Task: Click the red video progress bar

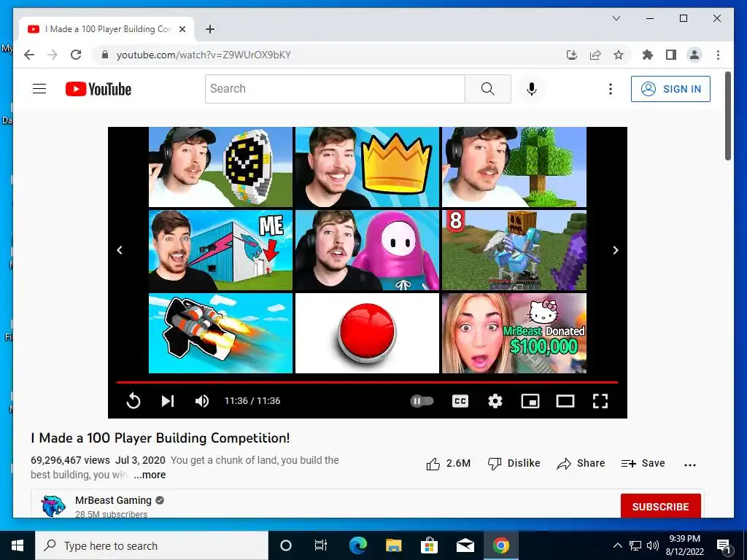Action: coord(367,382)
